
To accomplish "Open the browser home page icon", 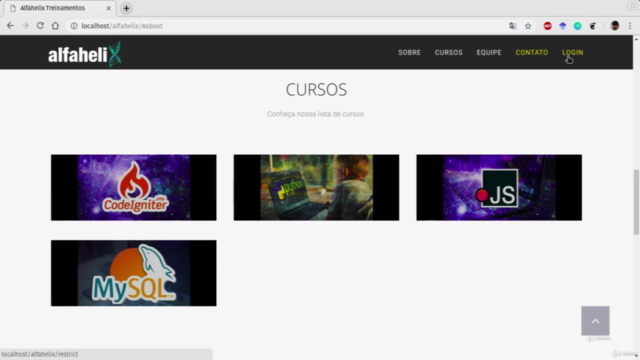I will pos(55,26).
